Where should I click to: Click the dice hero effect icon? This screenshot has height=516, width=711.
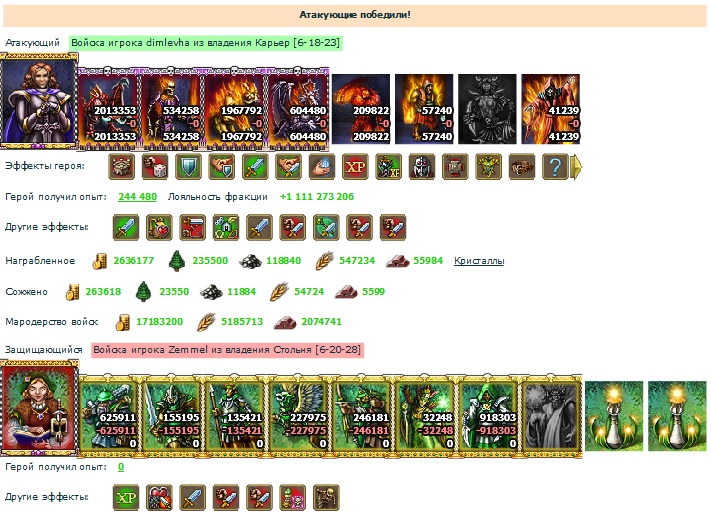click(155, 166)
